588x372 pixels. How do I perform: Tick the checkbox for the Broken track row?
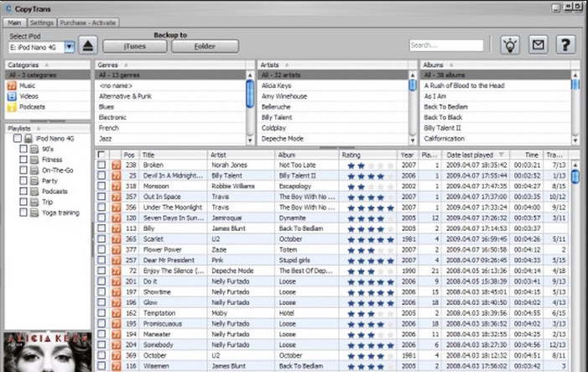101,165
